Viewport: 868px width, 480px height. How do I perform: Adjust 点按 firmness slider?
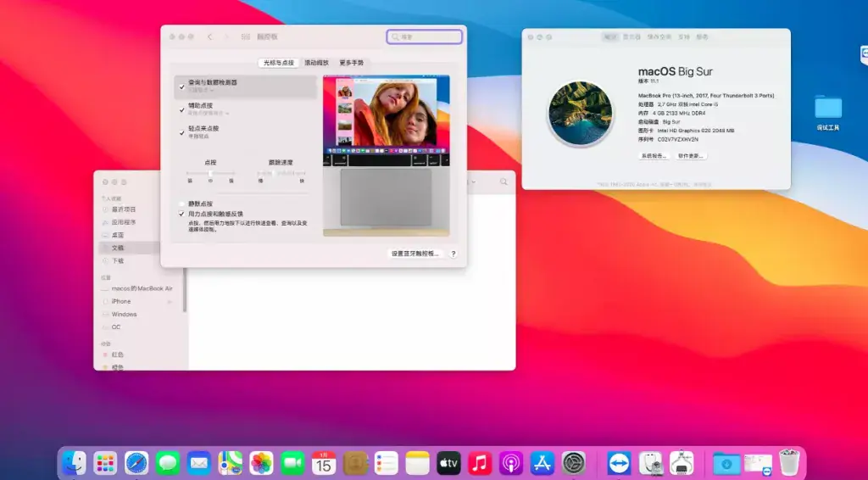tap(210, 173)
